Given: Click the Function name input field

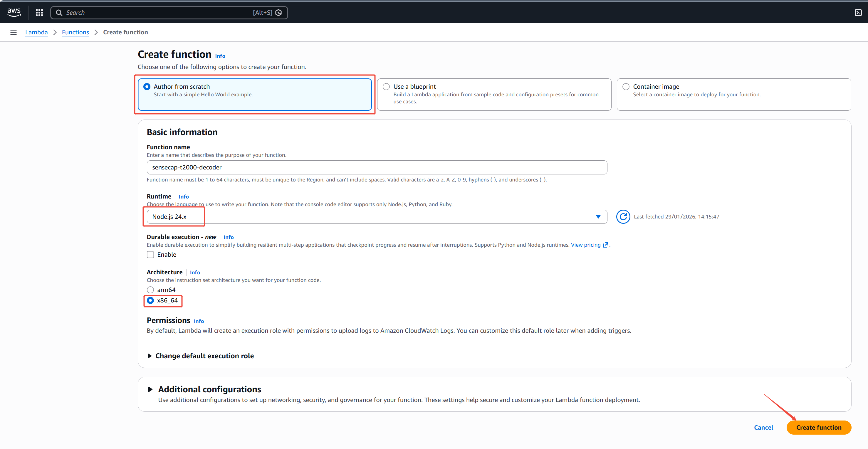Looking at the screenshot, I should pyautogui.click(x=377, y=167).
